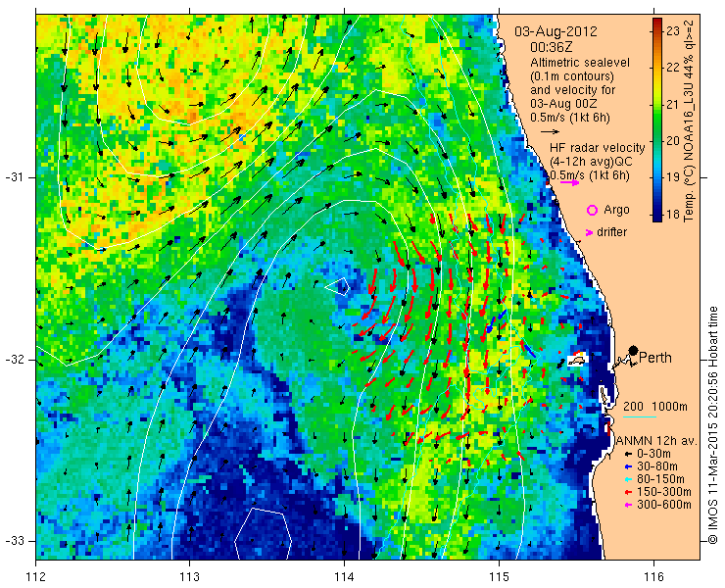The height and width of the screenshot is (588, 725).
Task: Click the white island patch west of Perth
Action: pyautogui.click(x=576, y=360)
